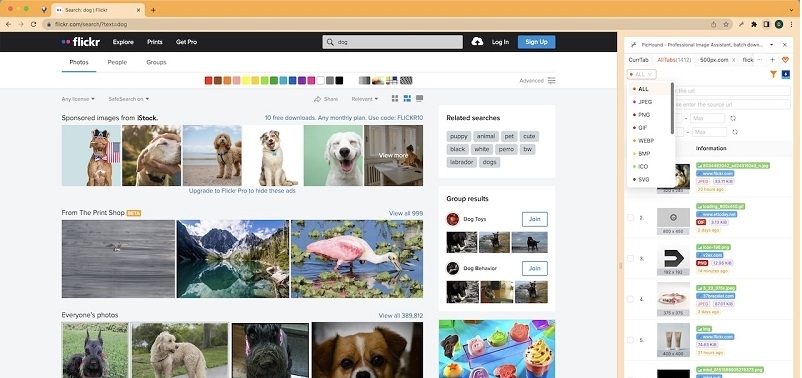This screenshot has height=378, width=802.
Task: Filter photos by black color swatch
Action: (x=339, y=80)
